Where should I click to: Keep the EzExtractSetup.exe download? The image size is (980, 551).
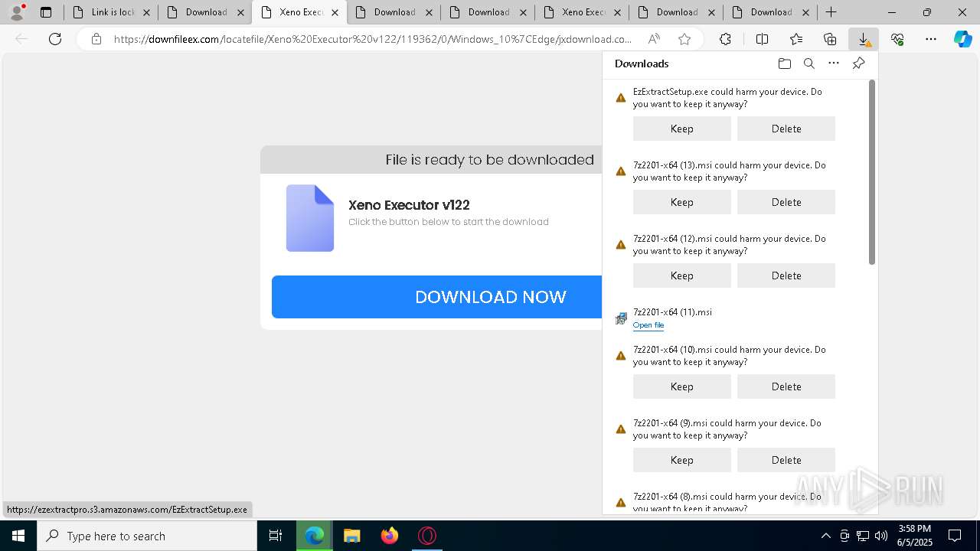(681, 129)
